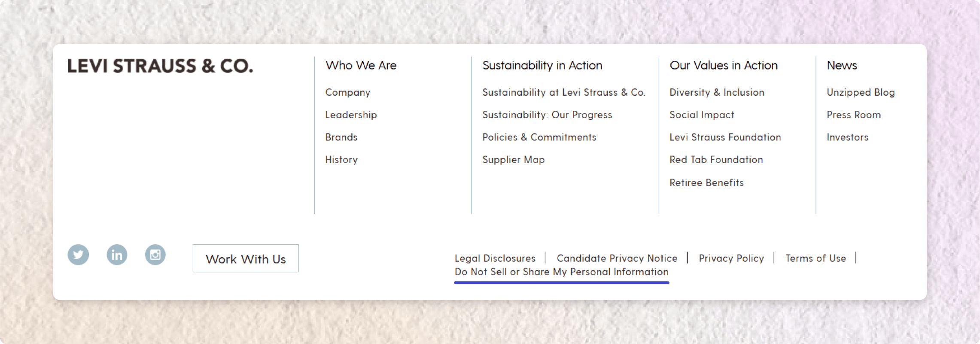
Task: Open the Investors link
Action: point(847,137)
